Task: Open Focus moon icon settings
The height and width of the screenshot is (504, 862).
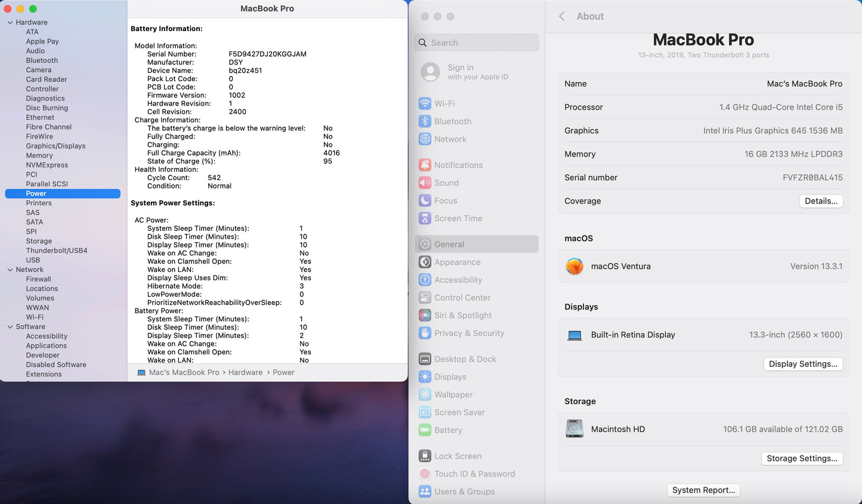Action: point(425,201)
